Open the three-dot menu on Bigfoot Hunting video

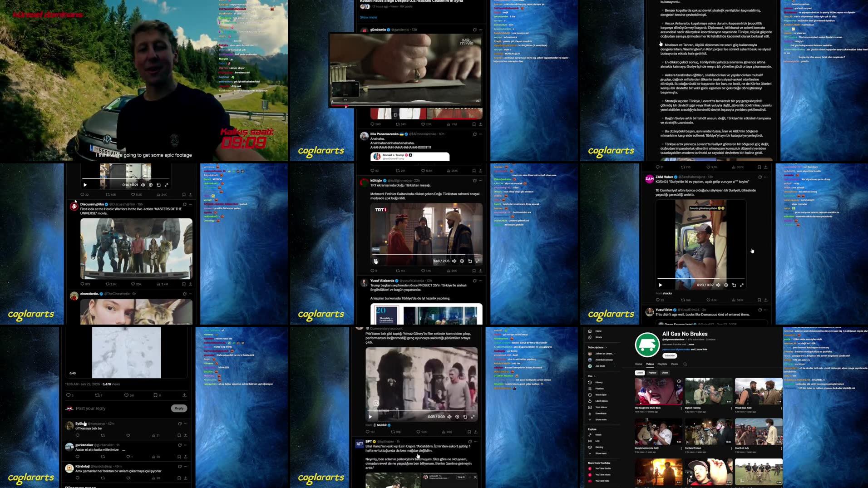coord(731,408)
